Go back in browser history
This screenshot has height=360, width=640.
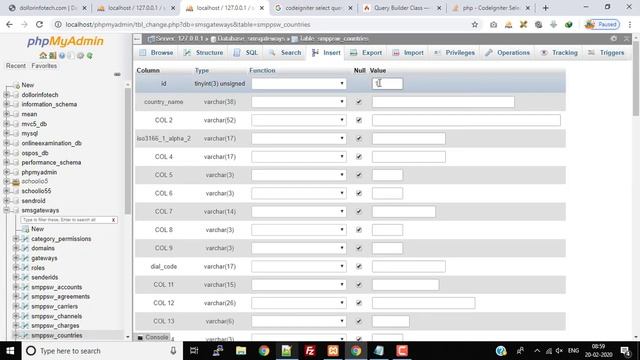9,24
